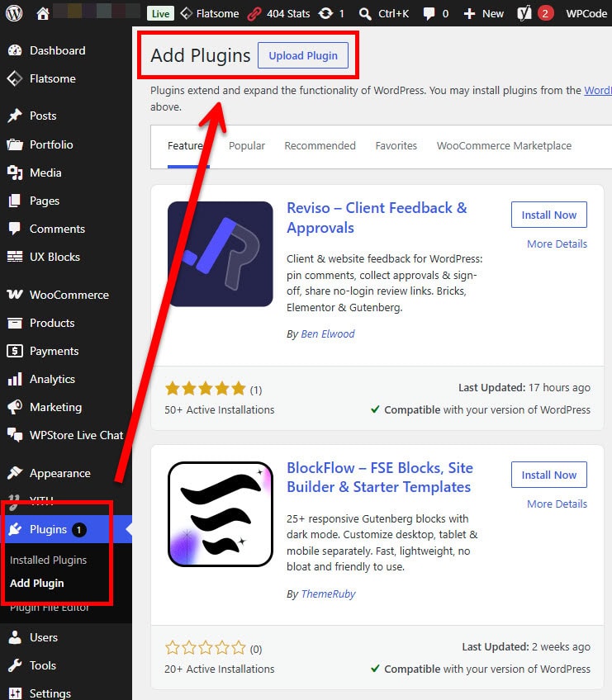Open the WooCommerce Marketplace tab
612x700 pixels.
504,146
